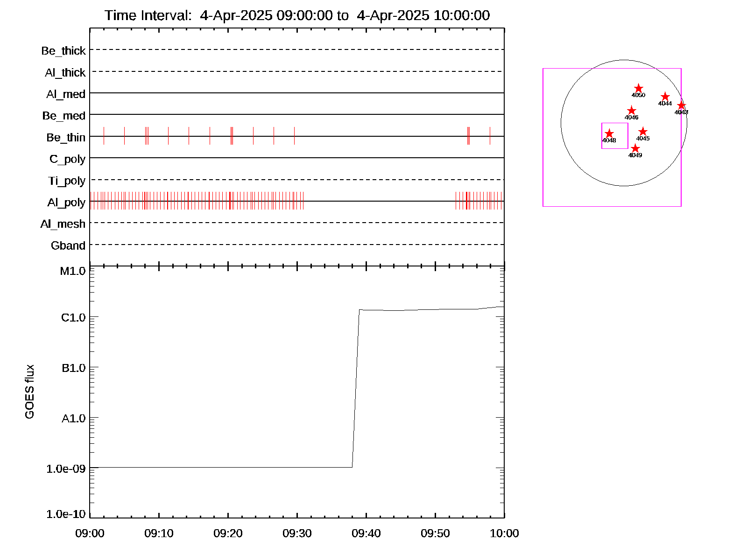Image resolution: width=747 pixels, height=560 pixels.
Task: Click the 1.0e-09 flux axis label
Action: [x=66, y=469]
